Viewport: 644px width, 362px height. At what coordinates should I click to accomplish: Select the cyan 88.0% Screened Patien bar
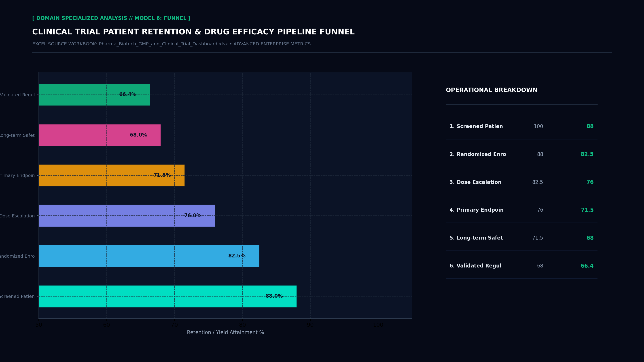pos(167,296)
